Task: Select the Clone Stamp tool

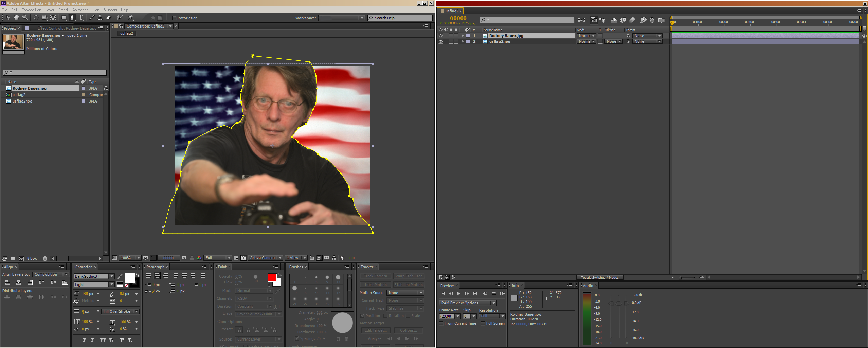Action: [x=100, y=17]
